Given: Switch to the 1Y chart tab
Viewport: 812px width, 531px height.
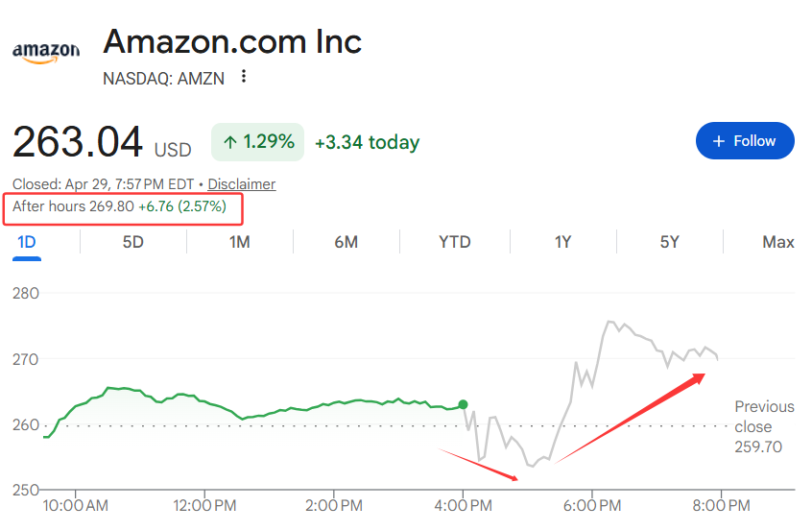Looking at the screenshot, I should 562,242.
